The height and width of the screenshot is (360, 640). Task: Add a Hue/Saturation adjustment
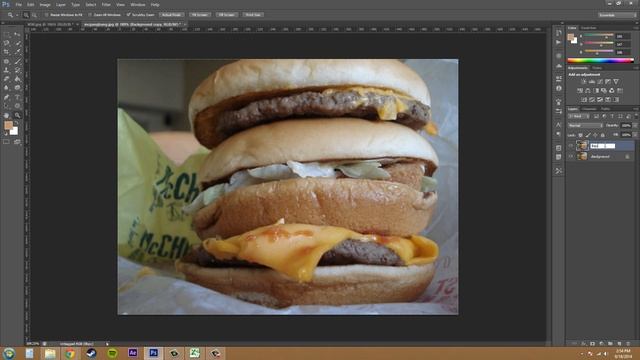[x=580, y=91]
